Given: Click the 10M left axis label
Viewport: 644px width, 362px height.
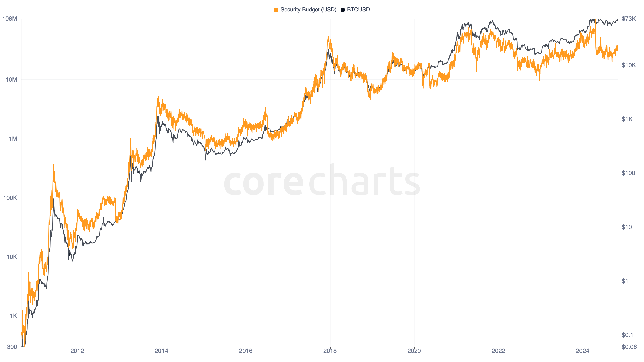Looking at the screenshot, I should (x=11, y=80).
